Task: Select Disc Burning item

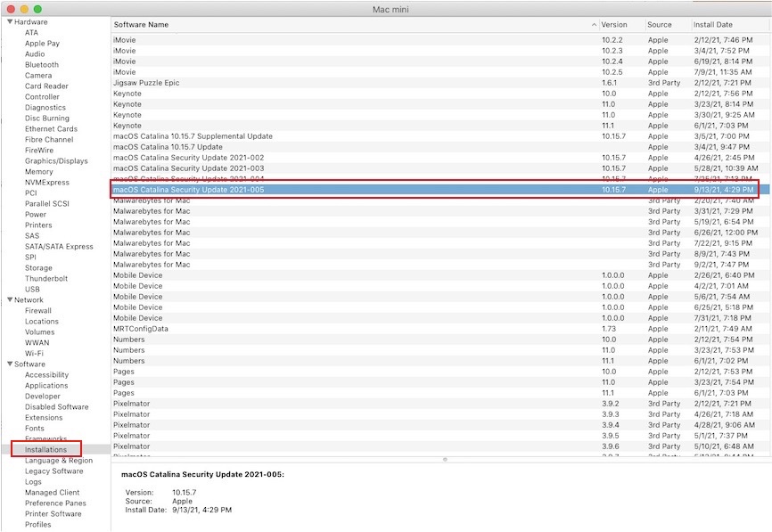Action: pyautogui.click(x=47, y=119)
